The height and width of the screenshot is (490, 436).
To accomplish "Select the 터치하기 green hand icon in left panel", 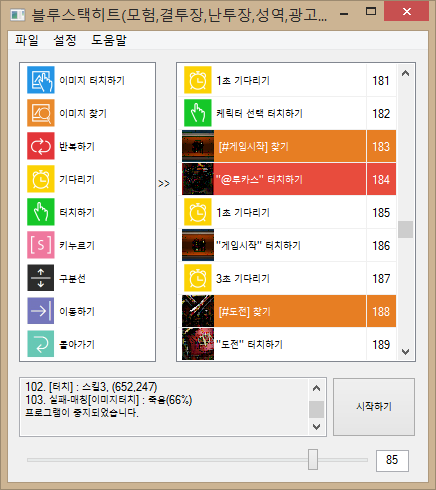I will (x=41, y=212).
